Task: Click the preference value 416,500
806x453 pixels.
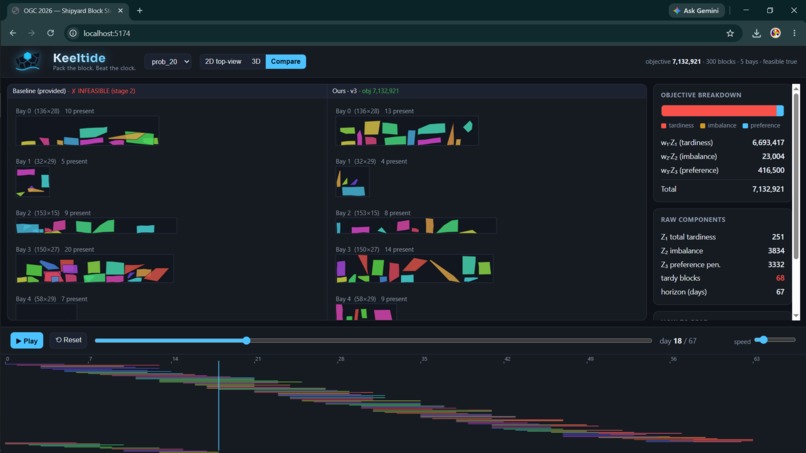Action: pos(771,170)
